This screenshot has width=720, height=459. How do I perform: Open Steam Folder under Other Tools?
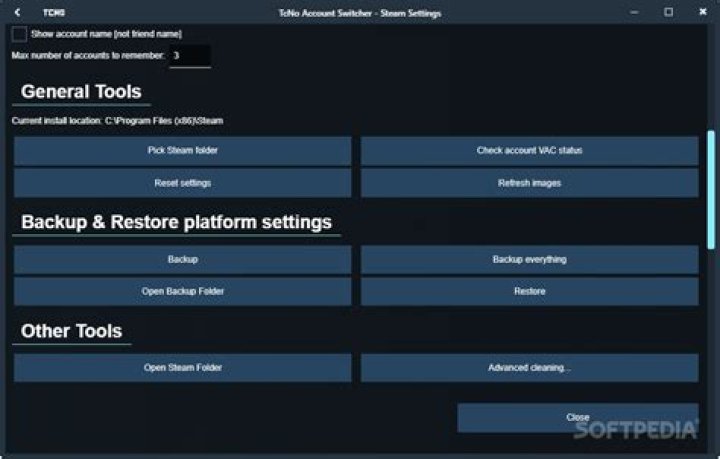pyautogui.click(x=183, y=368)
